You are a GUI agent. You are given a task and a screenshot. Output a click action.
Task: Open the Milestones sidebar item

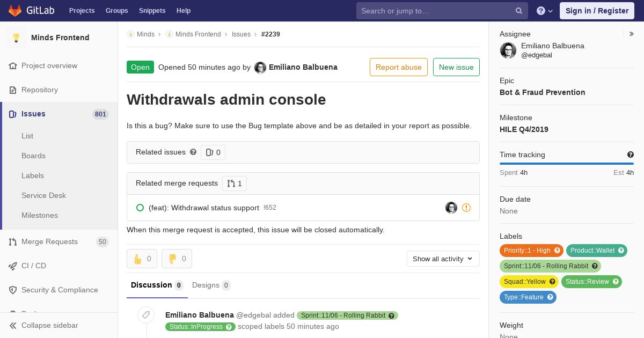[x=40, y=216]
